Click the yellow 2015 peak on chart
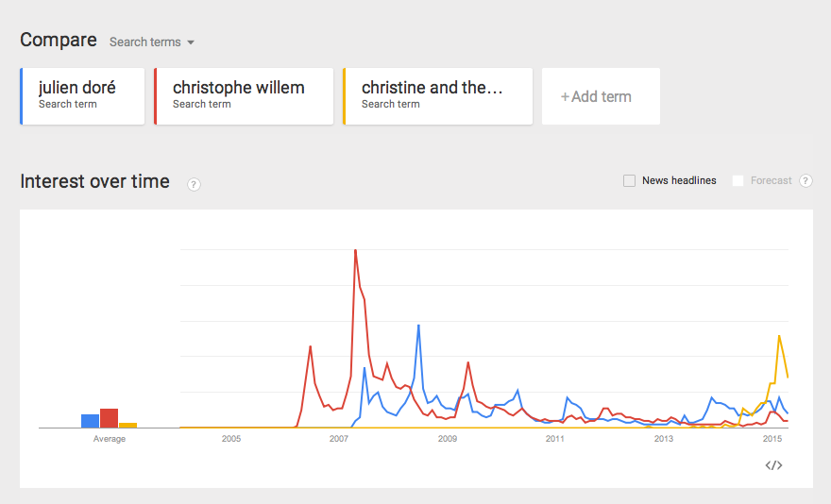This screenshot has width=831, height=504. tap(779, 336)
